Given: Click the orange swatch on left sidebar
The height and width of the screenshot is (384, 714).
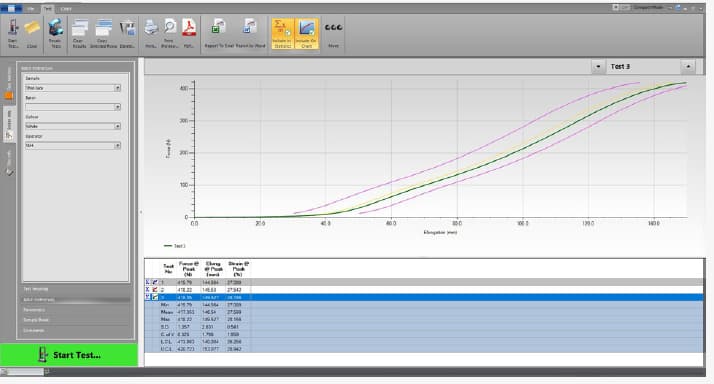Looking at the screenshot, I should point(8,96).
